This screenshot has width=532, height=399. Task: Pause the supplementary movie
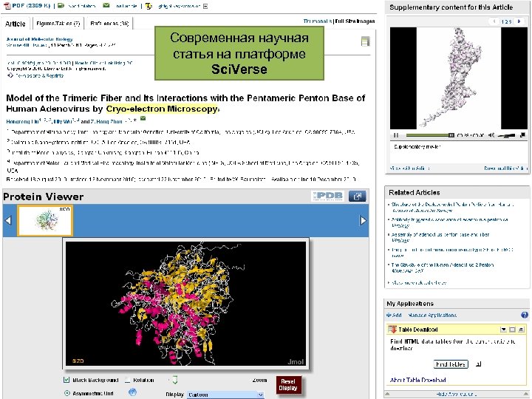[395, 135]
